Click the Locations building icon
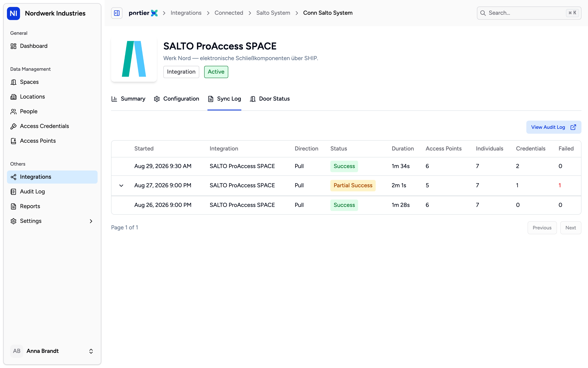The width and height of the screenshot is (588, 368). coord(13,97)
